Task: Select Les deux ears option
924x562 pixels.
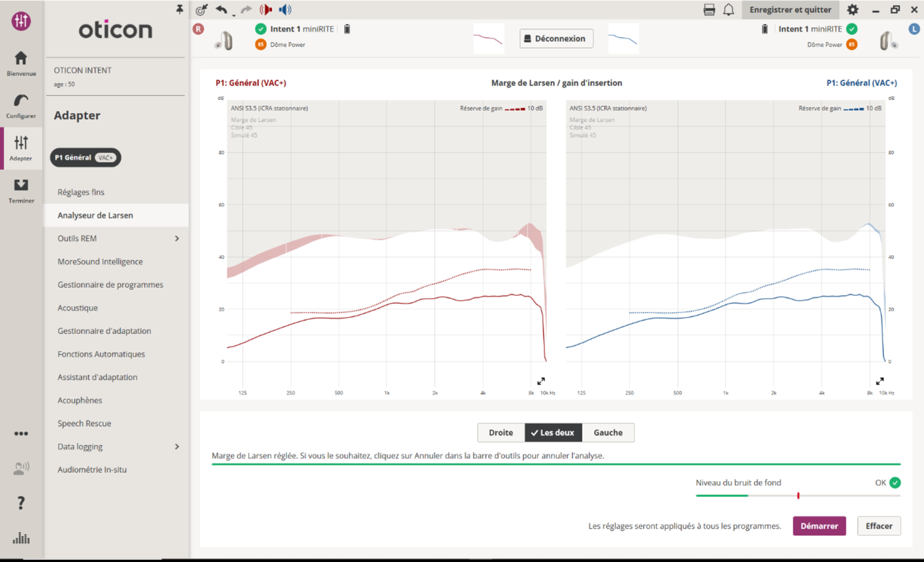Action: pos(553,433)
